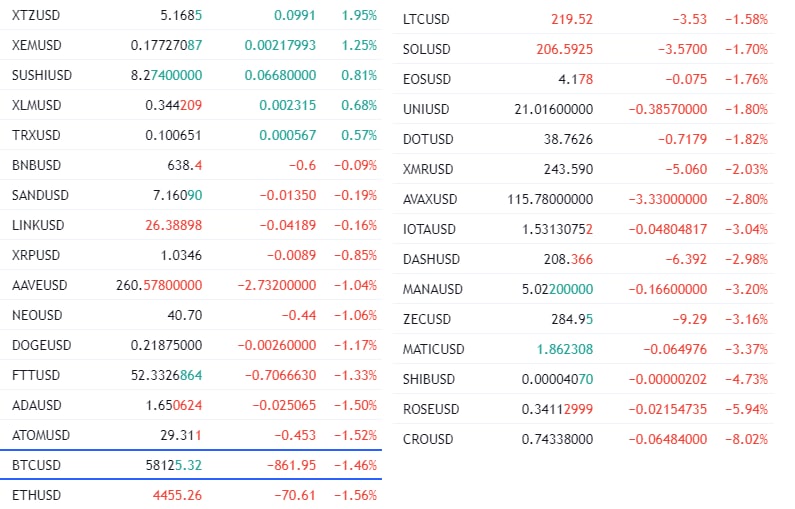This screenshot has width=795, height=509.
Task: Select the BNBUSD symbol
Action: [x=37, y=165]
